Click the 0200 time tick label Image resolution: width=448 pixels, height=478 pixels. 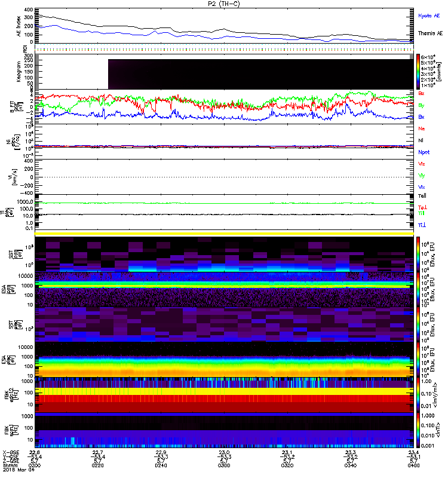pos(35,465)
